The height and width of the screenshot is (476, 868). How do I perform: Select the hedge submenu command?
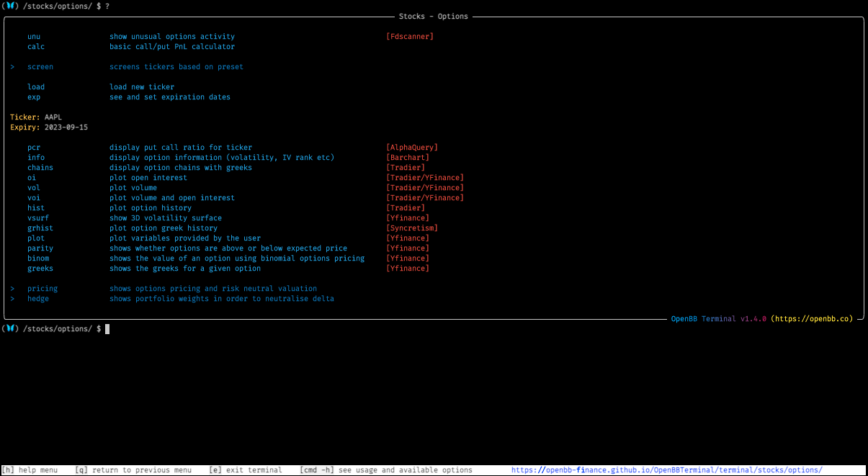coord(38,299)
